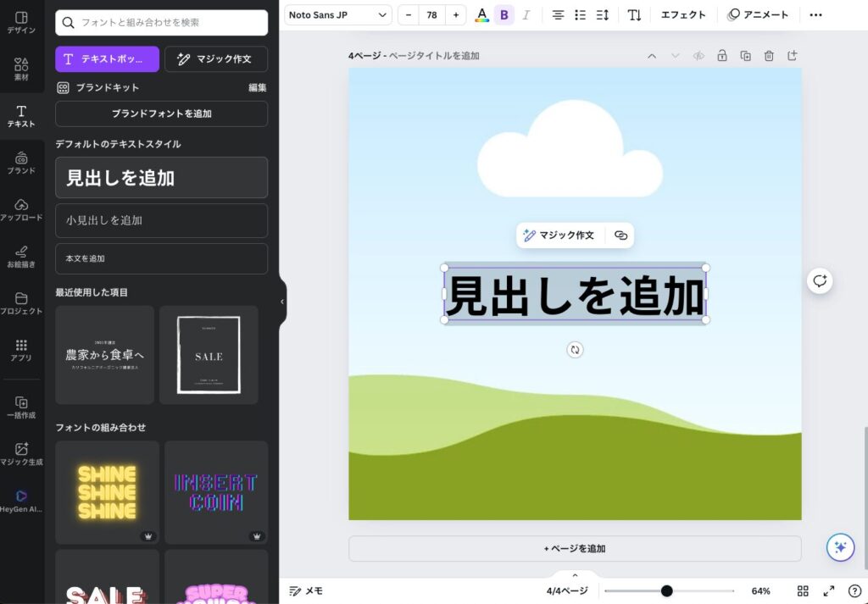Open grid view icon in status bar
Image resolution: width=868 pixels, height=604 pixels.
pos(803,590)
